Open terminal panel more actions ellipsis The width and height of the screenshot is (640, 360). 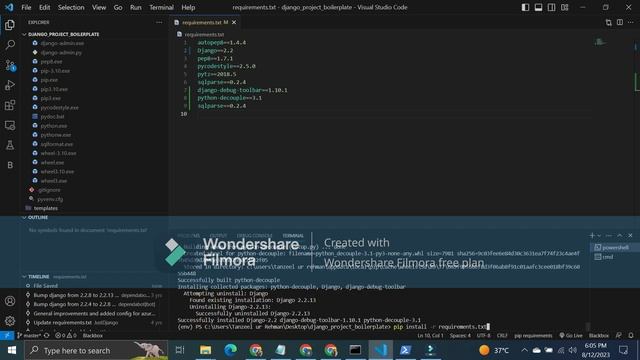(609, 236)
